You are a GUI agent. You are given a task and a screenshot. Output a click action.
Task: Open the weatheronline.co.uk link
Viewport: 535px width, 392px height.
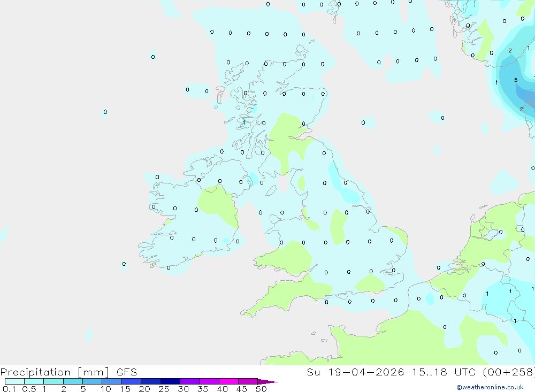point(490,387)
